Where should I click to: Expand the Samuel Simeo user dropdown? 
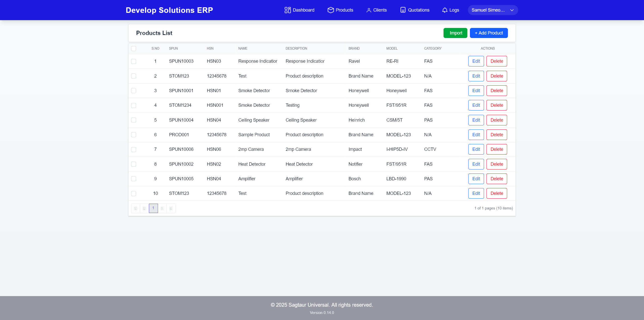coord(493,10)
